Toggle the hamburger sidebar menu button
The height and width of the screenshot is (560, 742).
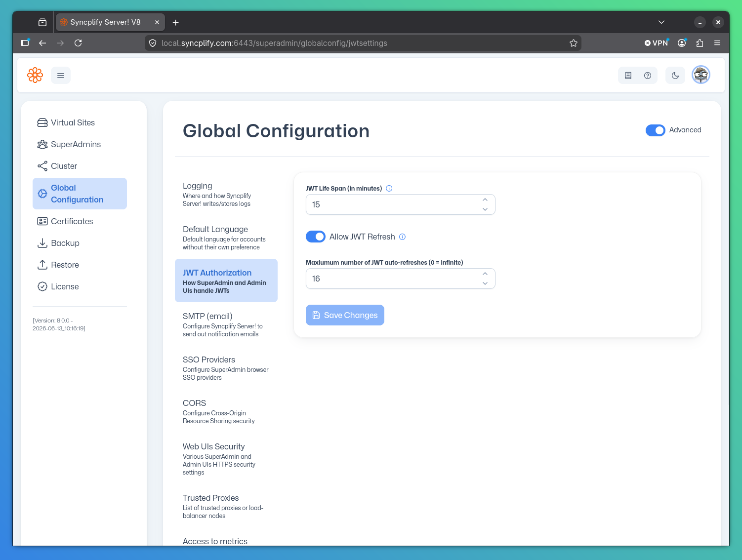[x=61, y=76]
